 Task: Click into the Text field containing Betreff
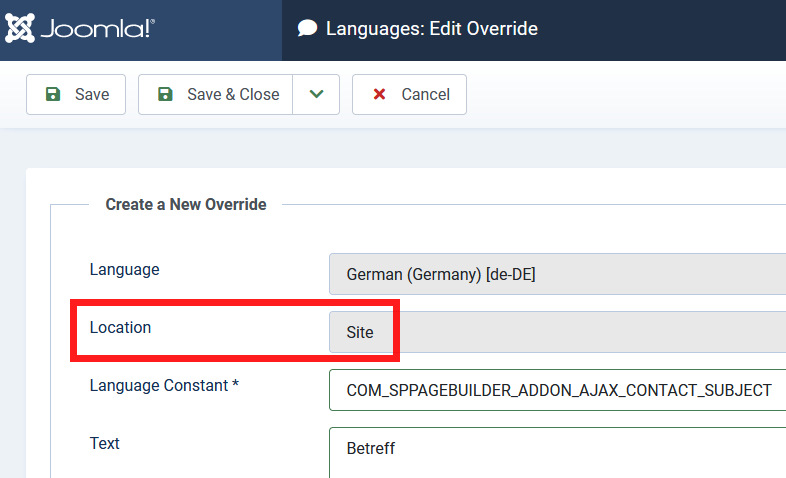click(557, 450)
